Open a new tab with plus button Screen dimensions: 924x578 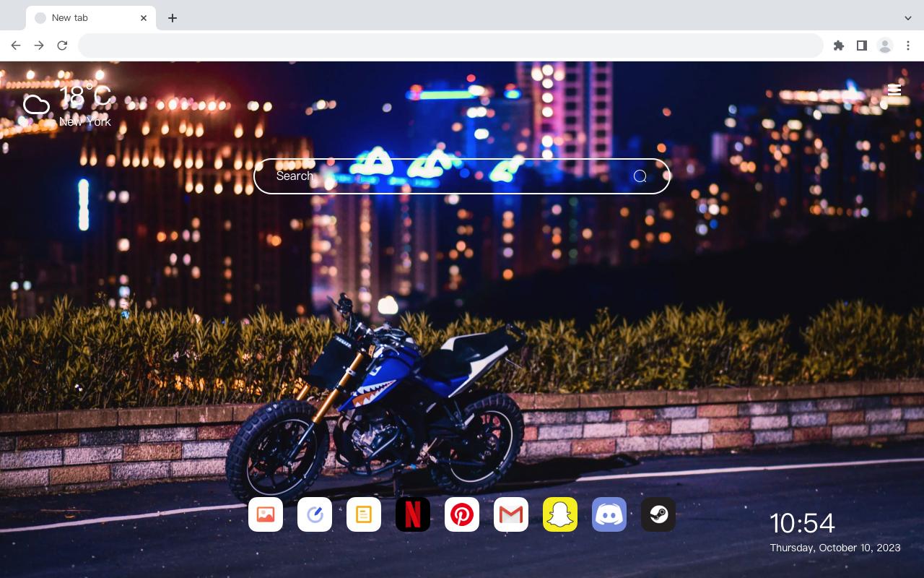pyautogui.click(x=172, y=18)
